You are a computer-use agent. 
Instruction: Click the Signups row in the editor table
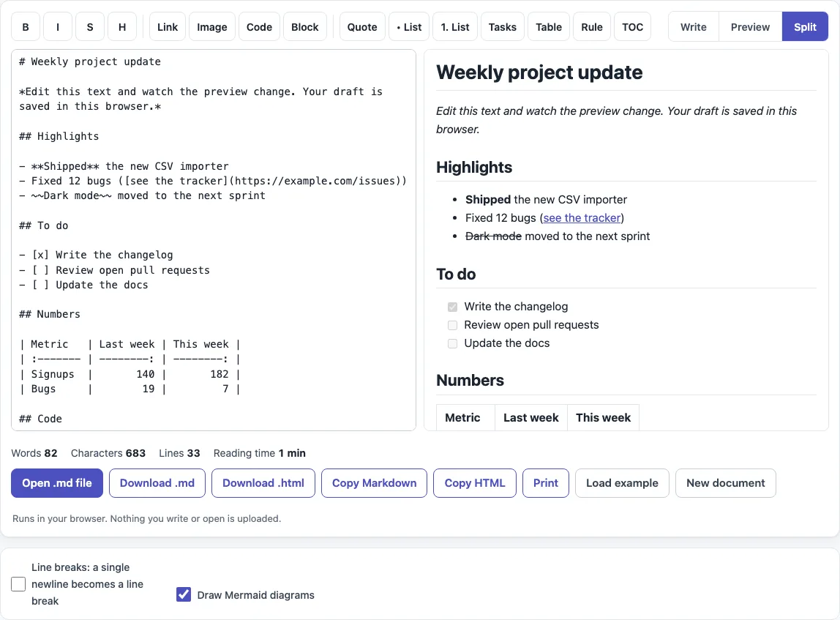130,374
